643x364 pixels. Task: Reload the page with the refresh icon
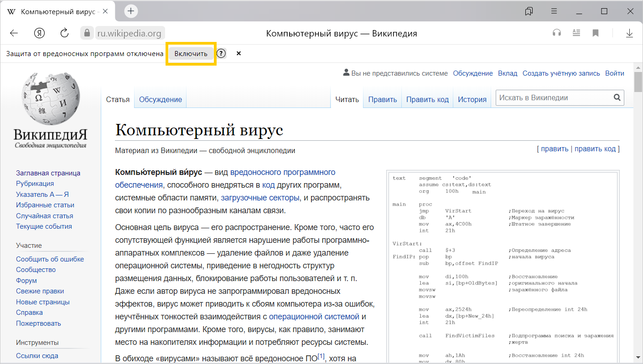click(64, 33)
